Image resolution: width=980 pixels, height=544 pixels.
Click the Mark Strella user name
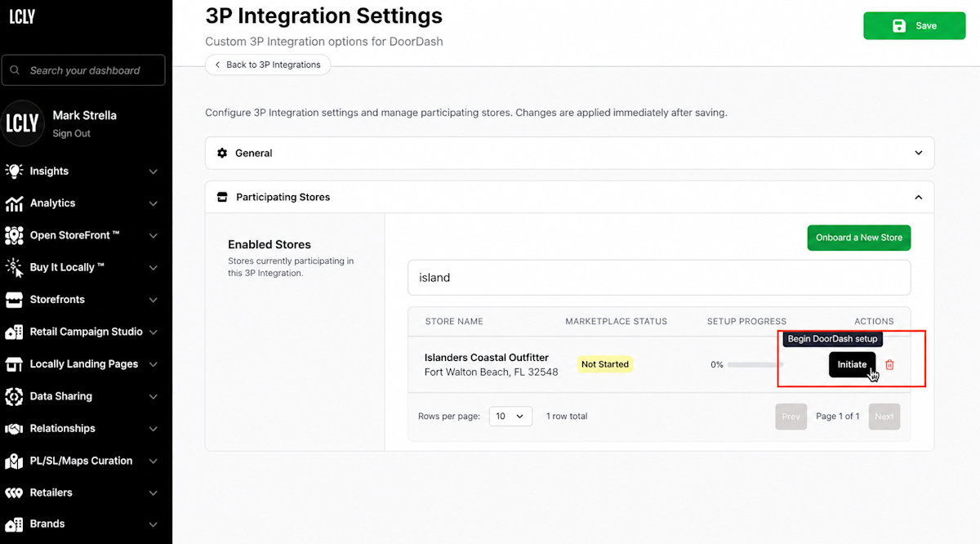click(x=85, y=115)
